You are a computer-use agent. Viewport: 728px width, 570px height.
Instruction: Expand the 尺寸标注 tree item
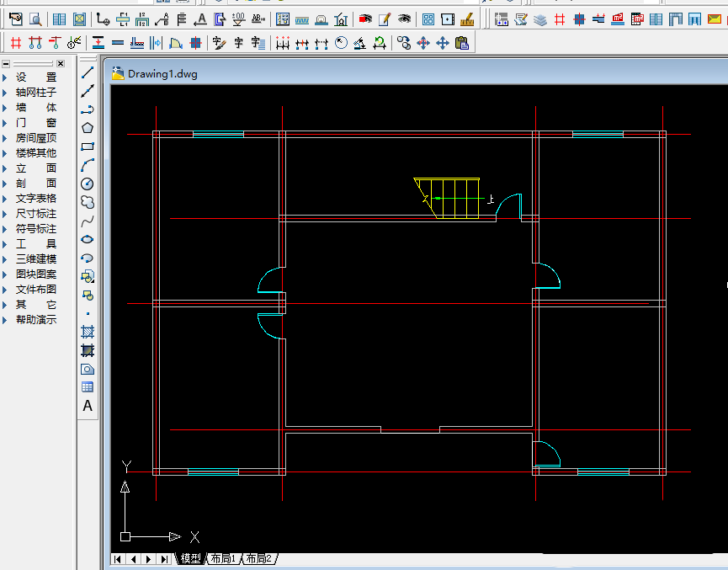35,214
